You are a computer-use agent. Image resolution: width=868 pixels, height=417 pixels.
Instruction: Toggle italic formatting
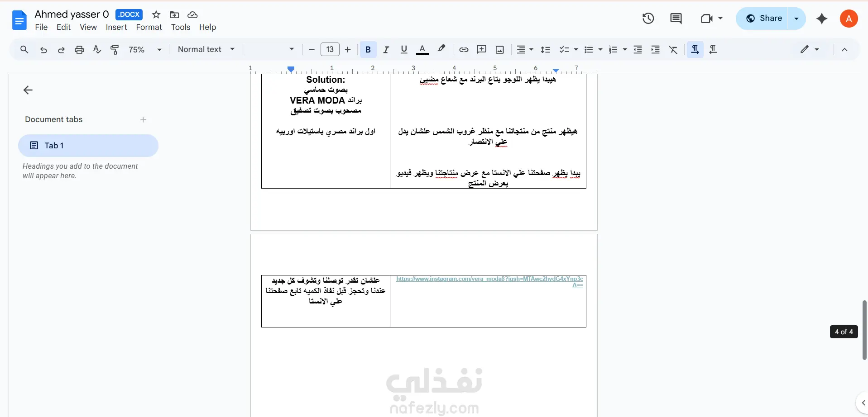386,50
